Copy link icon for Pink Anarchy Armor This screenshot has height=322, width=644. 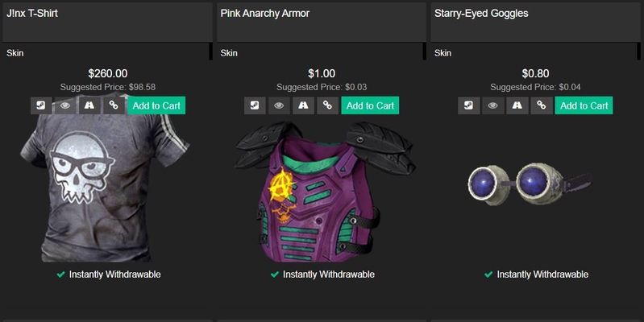click(327, 105)
